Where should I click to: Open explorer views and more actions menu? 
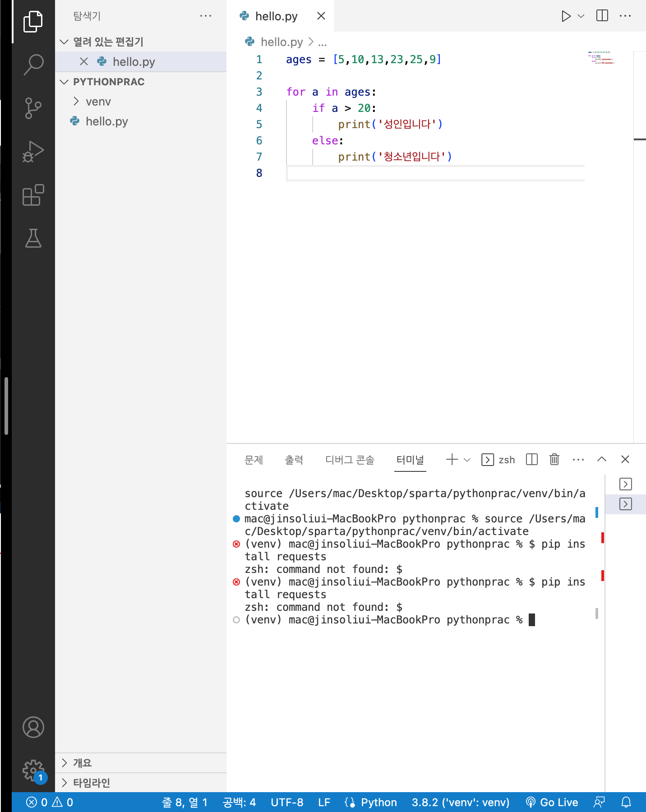(206, 16)
